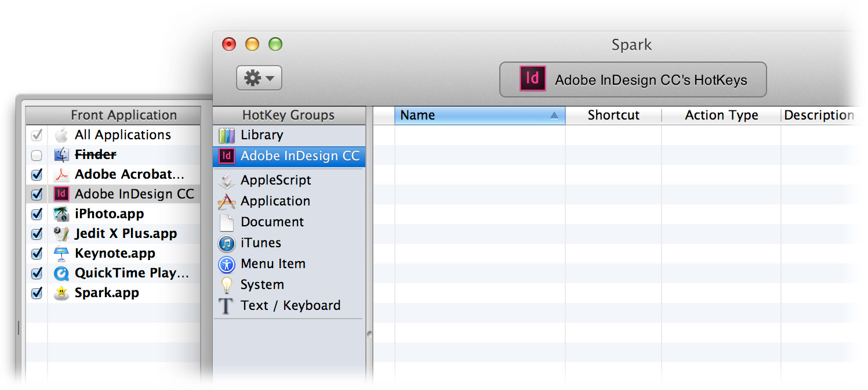
Task: Toggle the All Applications checkbox
Action: tap(37, 135)
